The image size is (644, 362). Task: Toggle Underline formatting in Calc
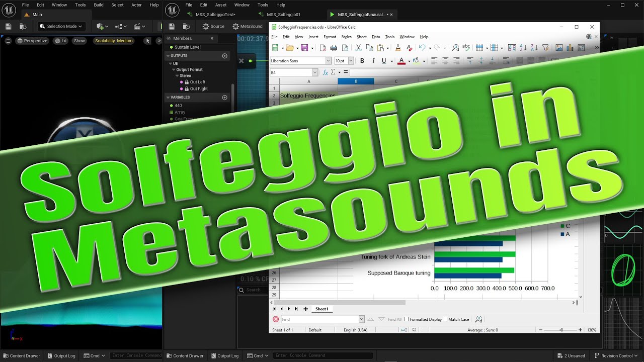coord(384,61)
